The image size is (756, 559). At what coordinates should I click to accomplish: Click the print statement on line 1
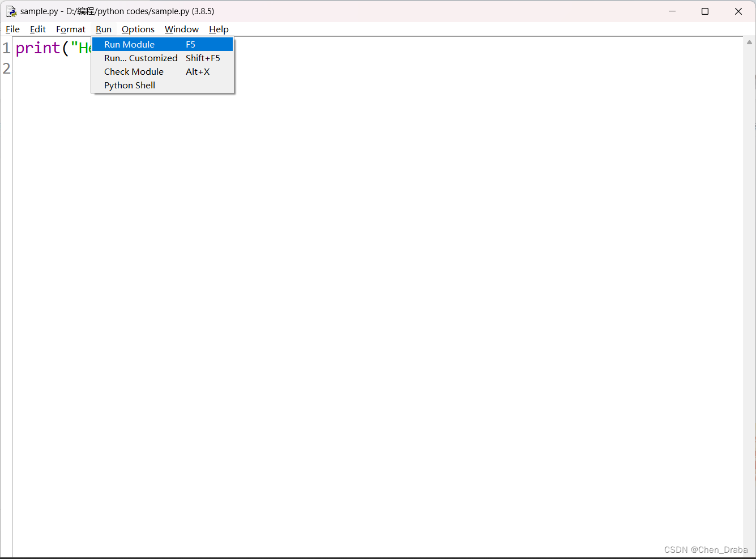click(53, 48)
